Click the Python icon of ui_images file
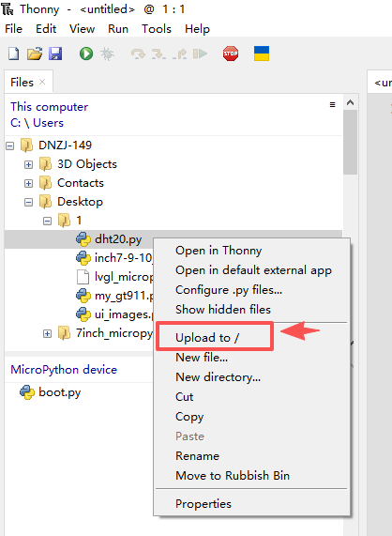Viewport: 392px width, 536px height. pos(83,314)
